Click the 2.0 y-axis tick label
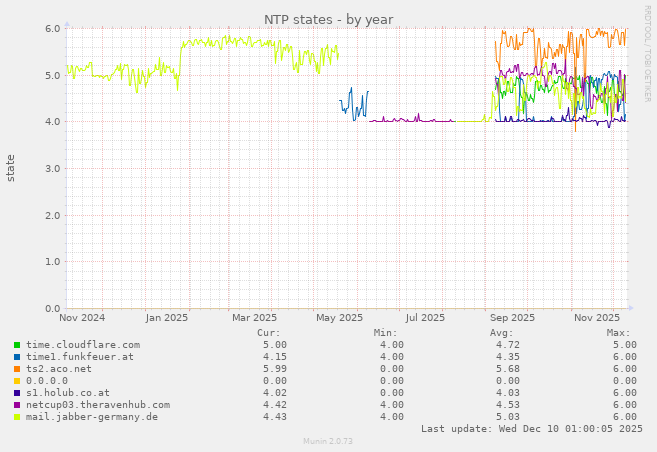Image resolution: width=657 pixels, height=452 pixels. [x=53, y=216]
